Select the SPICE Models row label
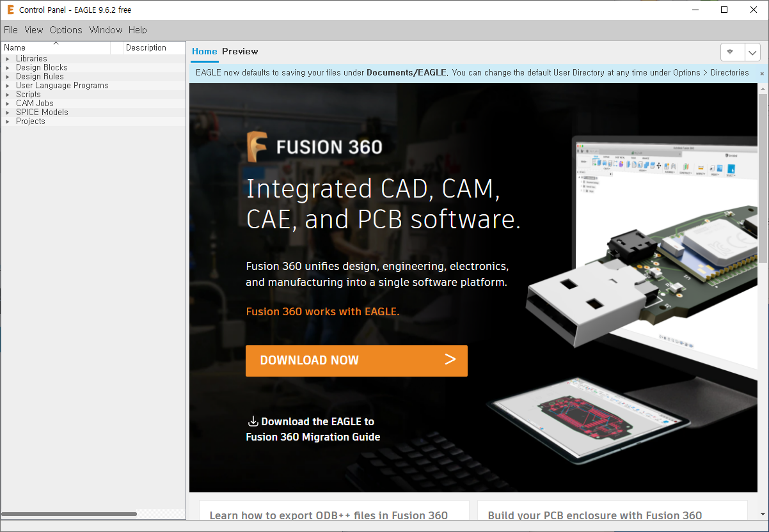This screenshot has height=532, width=769. pos(42,113)
